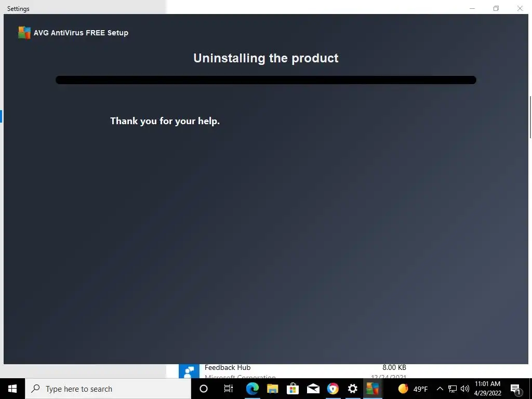Click the Type here to search box
Screen dimensions: 532x399
tap(108, 389)
